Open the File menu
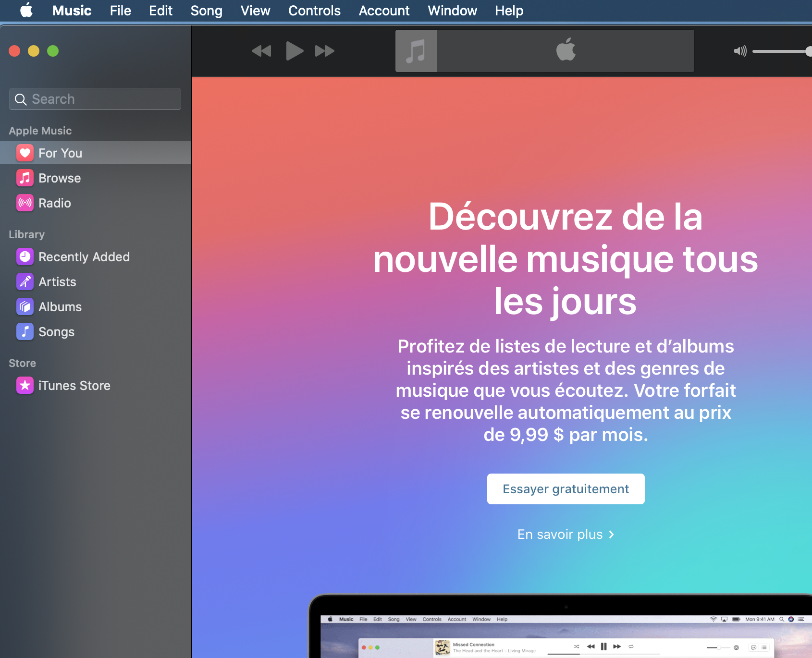The width and height of the screenshot is (812, 658). click(121, 11)
